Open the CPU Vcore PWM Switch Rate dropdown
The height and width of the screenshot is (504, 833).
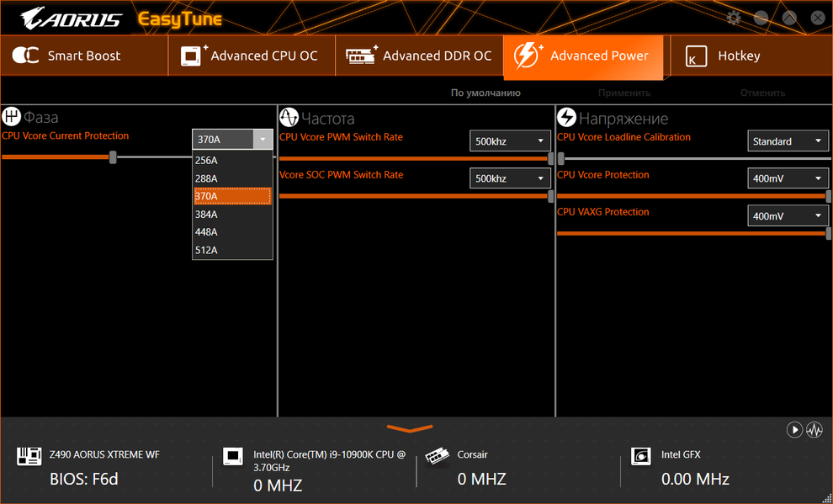pyautogui.click(x=510, y=141)
